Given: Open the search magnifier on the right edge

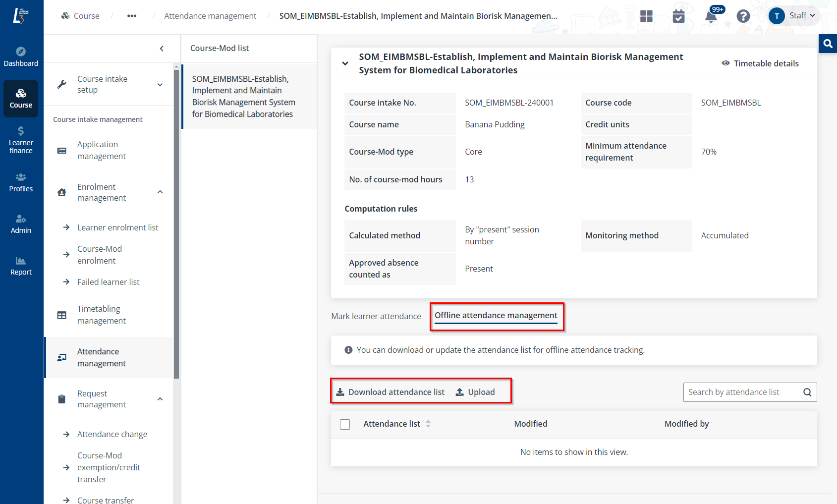Looking at the screenshot, I should pos(827,44).
